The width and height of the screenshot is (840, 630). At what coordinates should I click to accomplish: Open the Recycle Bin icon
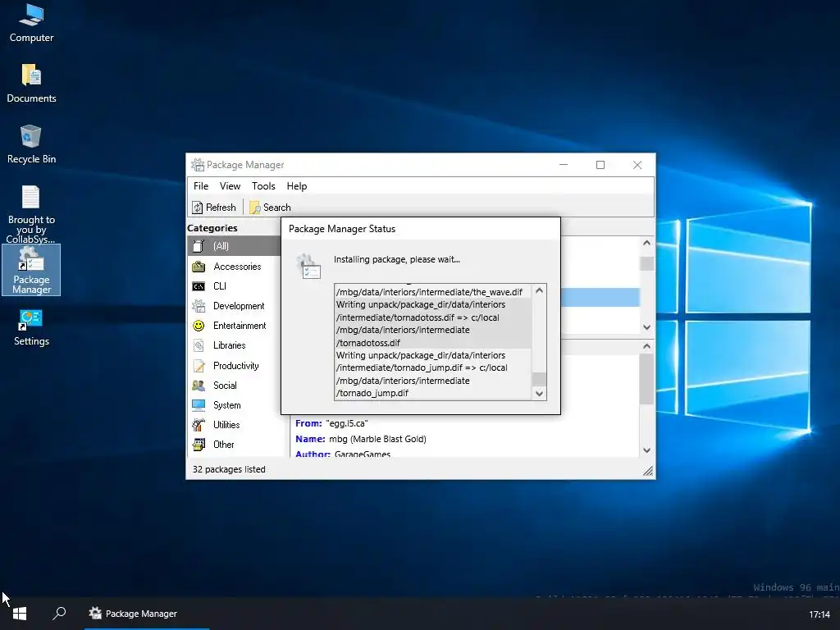click(x=31, y=144)
